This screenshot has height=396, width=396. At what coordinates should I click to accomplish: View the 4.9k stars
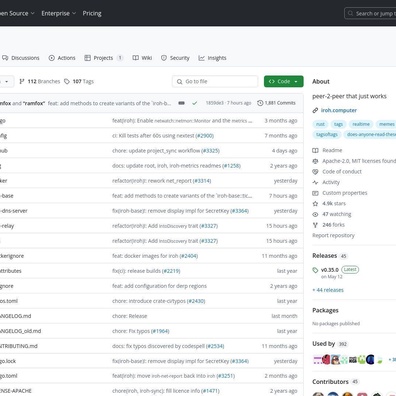point(334,203)
